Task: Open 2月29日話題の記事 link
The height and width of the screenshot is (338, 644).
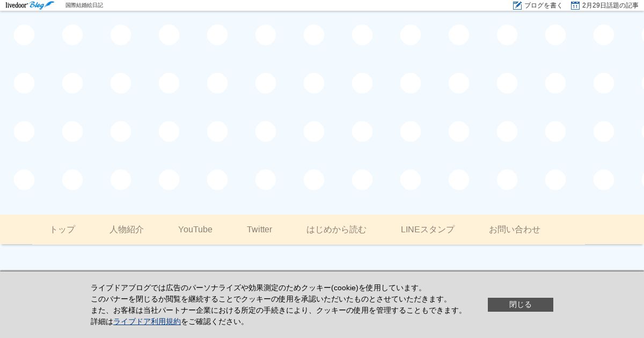Action: tap(610, 5)
